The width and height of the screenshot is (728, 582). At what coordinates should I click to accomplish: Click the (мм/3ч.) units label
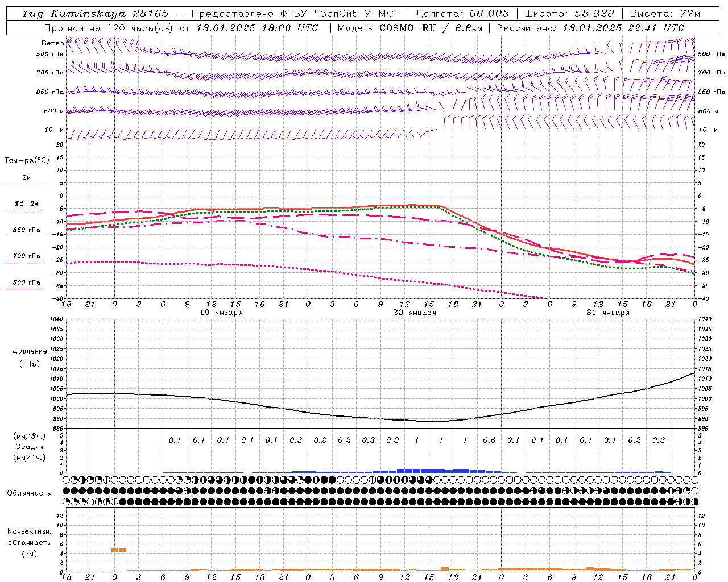coord(29,436)
